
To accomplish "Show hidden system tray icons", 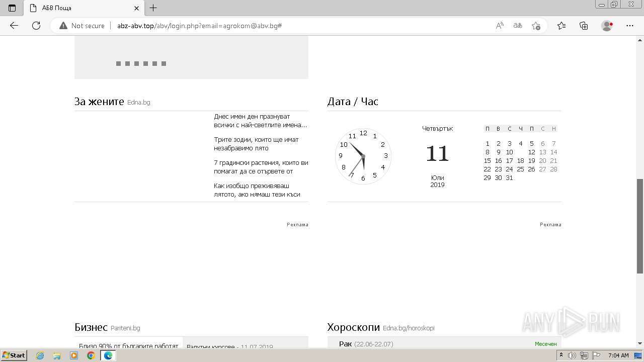I will coord(562,355).
